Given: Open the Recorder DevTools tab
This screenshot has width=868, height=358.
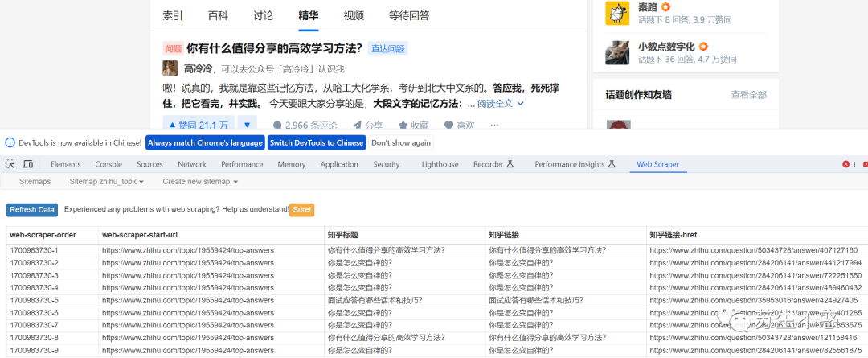Looking at the screenshot, I should [493, 164].
